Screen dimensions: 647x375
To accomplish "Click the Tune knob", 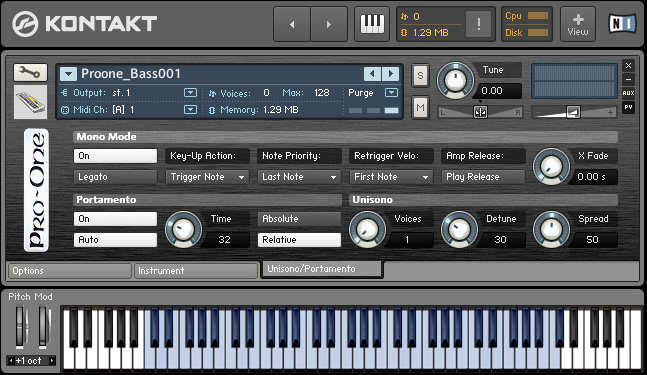I will (x=456, y=80).
